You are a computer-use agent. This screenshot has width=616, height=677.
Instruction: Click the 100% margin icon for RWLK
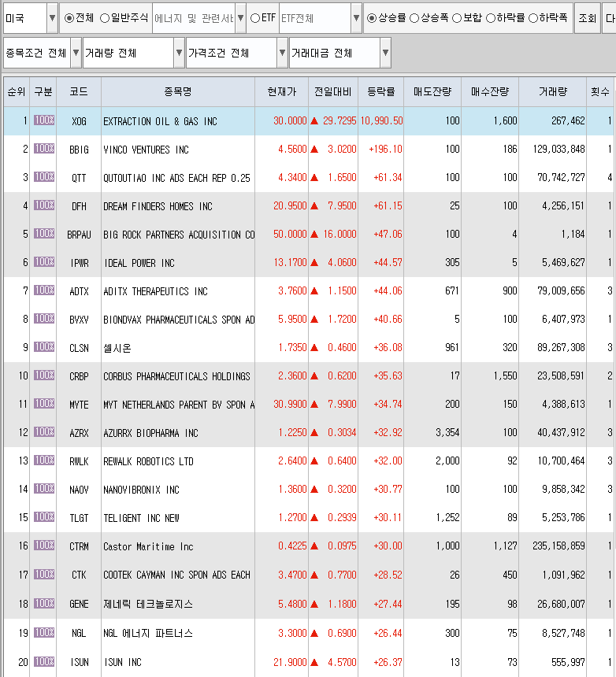coord(44,461)
